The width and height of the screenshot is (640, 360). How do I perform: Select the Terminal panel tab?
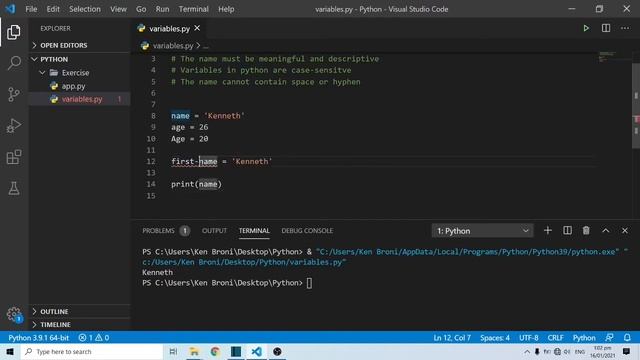coord(254,231)
